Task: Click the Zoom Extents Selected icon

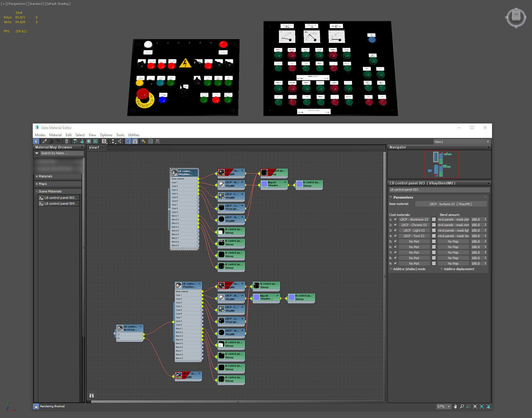Action: (482, 406)
